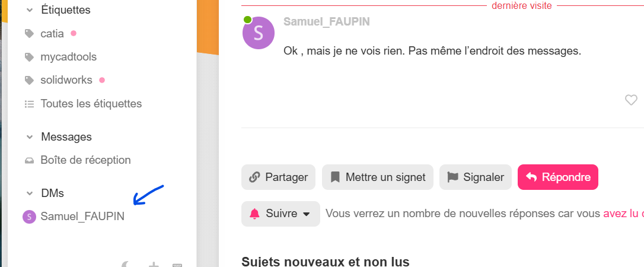Click the pink Répondre button
The height and width of the screenshot is (267, 644).
(x=558, y=177)
